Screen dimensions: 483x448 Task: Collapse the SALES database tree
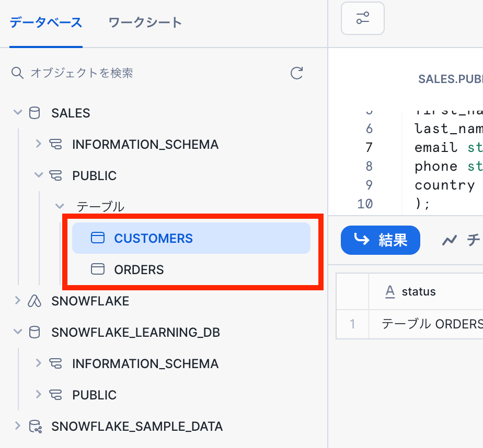pyautogui.click(x=17, y=113)
